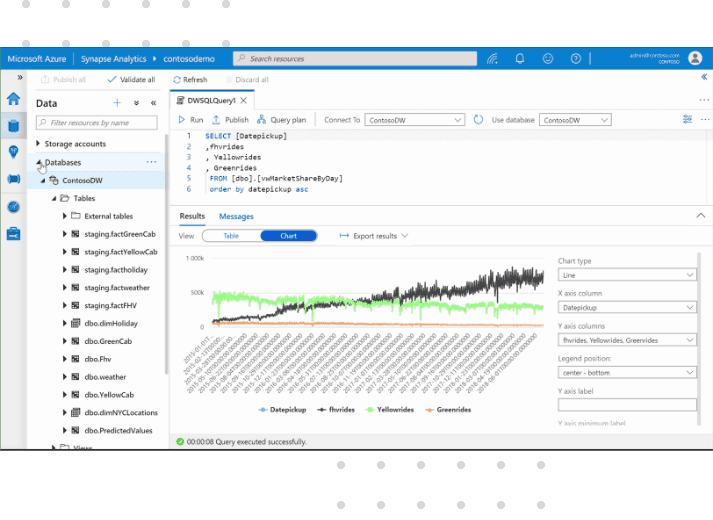713x520 pixels.
Task: Collapse the Tables folder
Action: [x=54, y=198]
